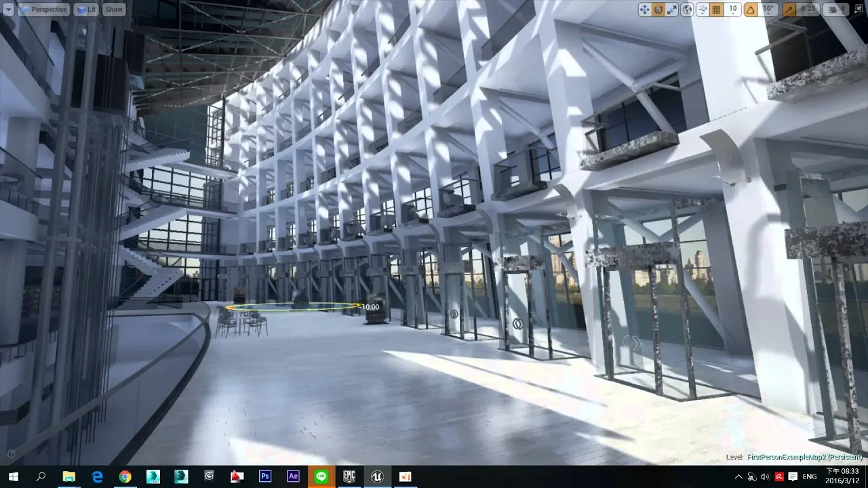Open the Lit view mode menu
Image resolution: width=868 pixels, height=488 pixels.
tap(87, 9)
